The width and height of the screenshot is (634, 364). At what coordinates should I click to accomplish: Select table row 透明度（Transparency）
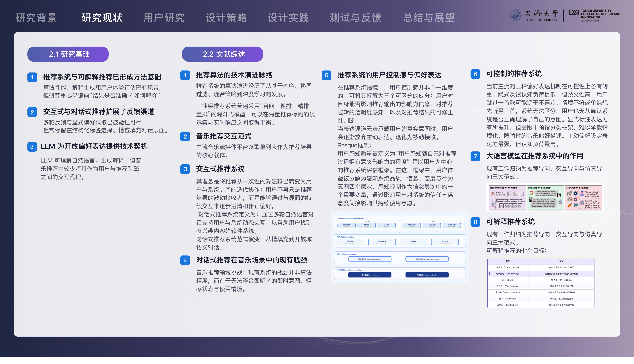(541, 268)
